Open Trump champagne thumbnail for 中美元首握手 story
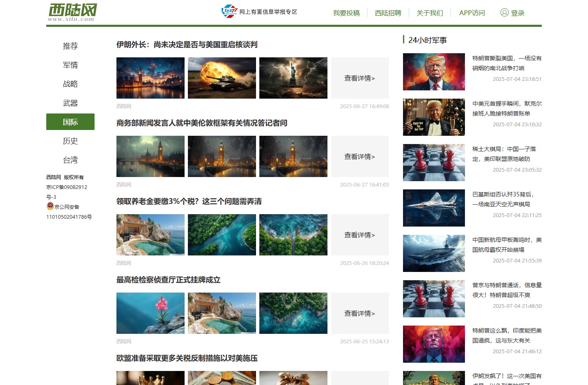 pos(434,117)
